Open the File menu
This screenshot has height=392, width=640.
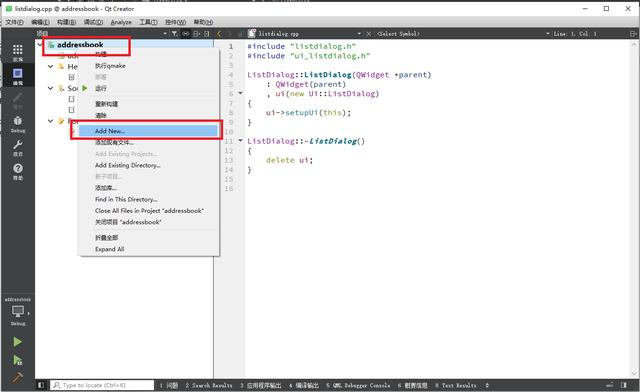[14, 22]
